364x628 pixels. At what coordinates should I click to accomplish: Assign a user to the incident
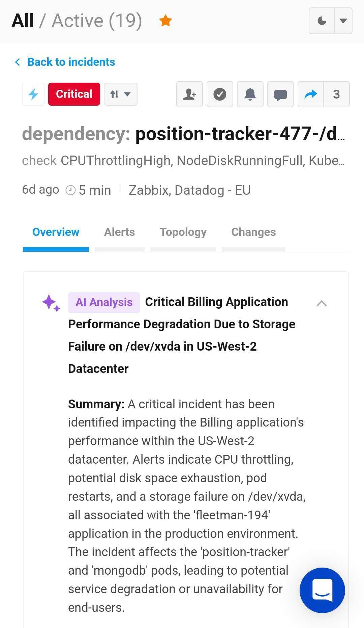point(189,94)
